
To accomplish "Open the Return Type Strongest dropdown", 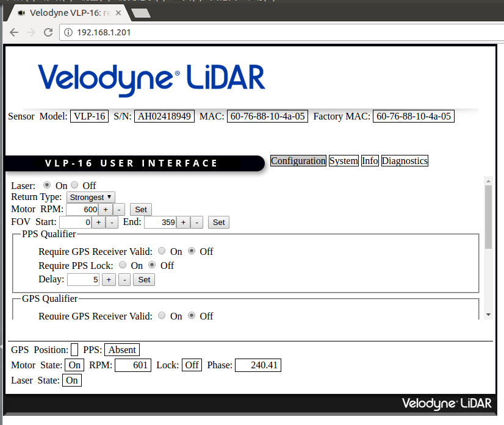I will pos(91,197).
